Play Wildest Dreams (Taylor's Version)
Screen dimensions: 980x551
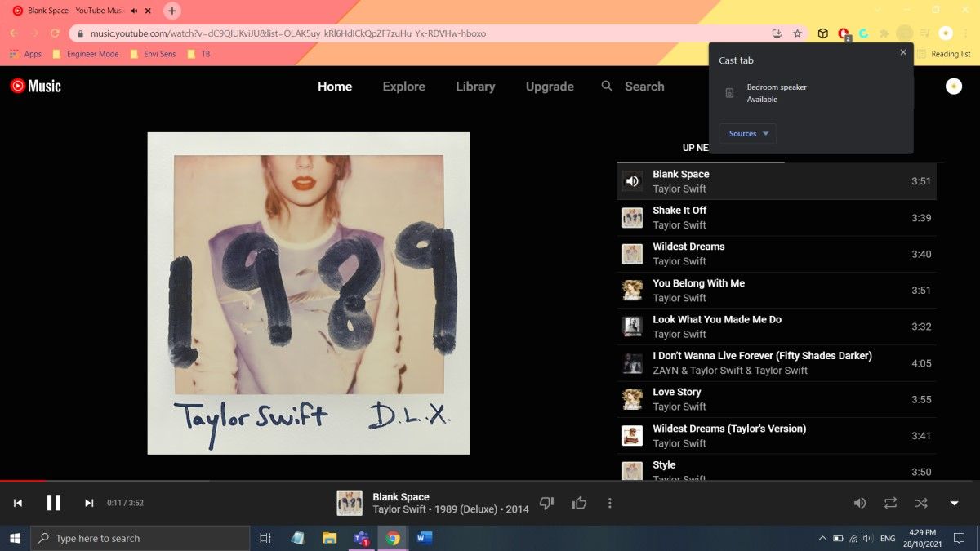(x=777, y=435)
